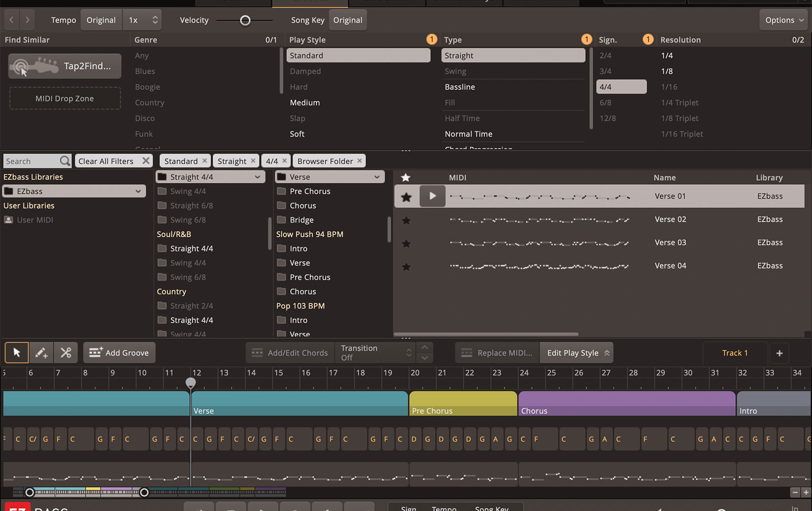Adjust the Velocity slider knob

tap(245, 20)
